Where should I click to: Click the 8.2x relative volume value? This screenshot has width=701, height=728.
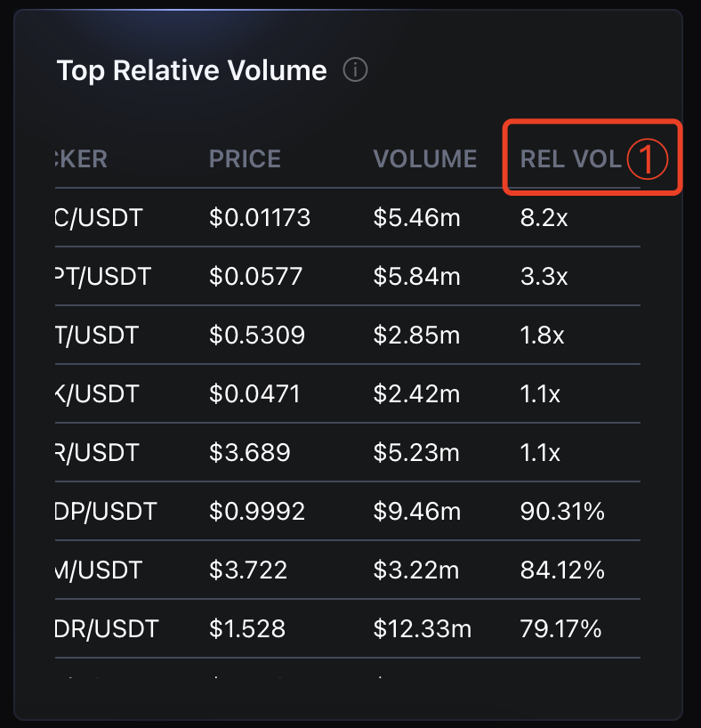544,217
